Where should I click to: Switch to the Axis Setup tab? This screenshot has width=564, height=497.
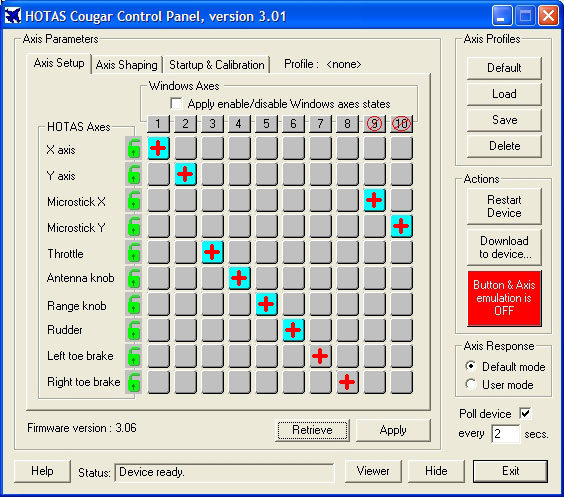click(x=59, y=63)
